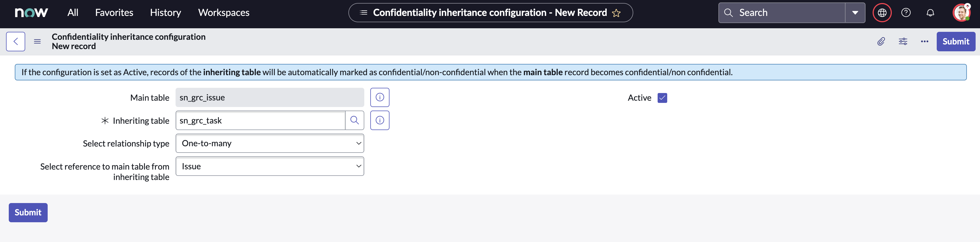Open the Favorites menu
980x242 pixels.
point(114,13)
